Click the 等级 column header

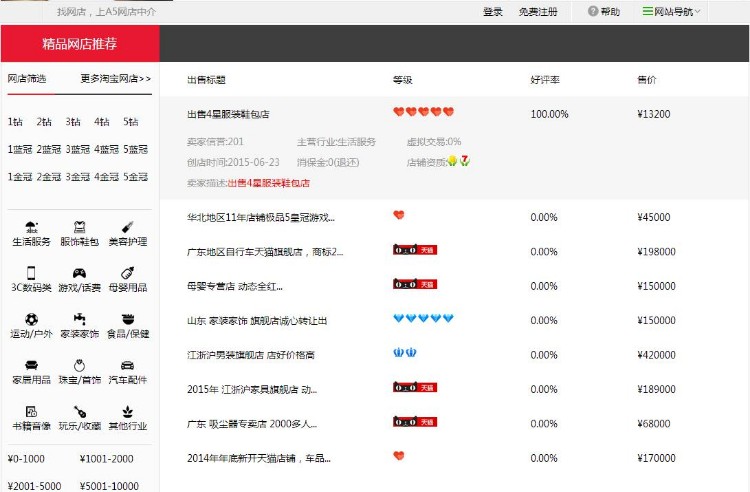pyautogui.click(x=403, y=79)
